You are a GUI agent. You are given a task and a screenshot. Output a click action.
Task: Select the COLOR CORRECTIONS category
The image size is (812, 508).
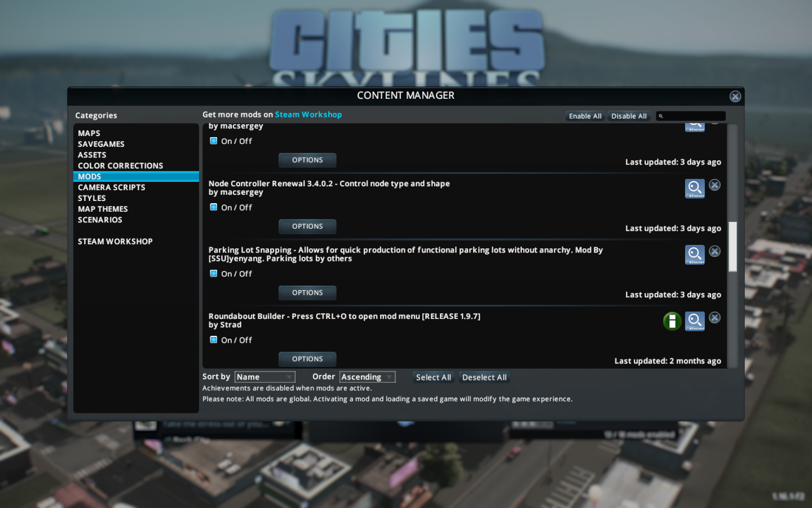click(136, 166)
